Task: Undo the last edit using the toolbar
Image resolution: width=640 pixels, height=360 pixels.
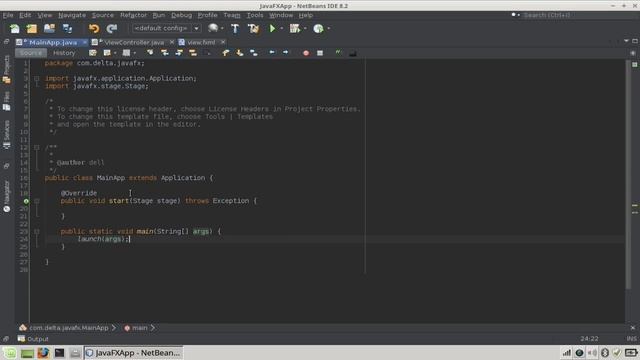Action: click(94, 29)
